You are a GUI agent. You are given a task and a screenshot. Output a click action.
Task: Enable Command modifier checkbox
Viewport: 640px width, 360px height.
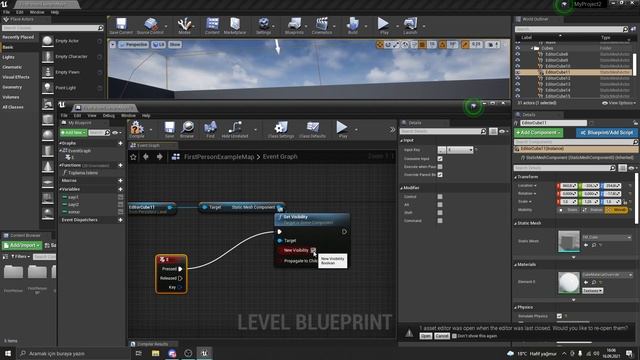tap(440, 220)
